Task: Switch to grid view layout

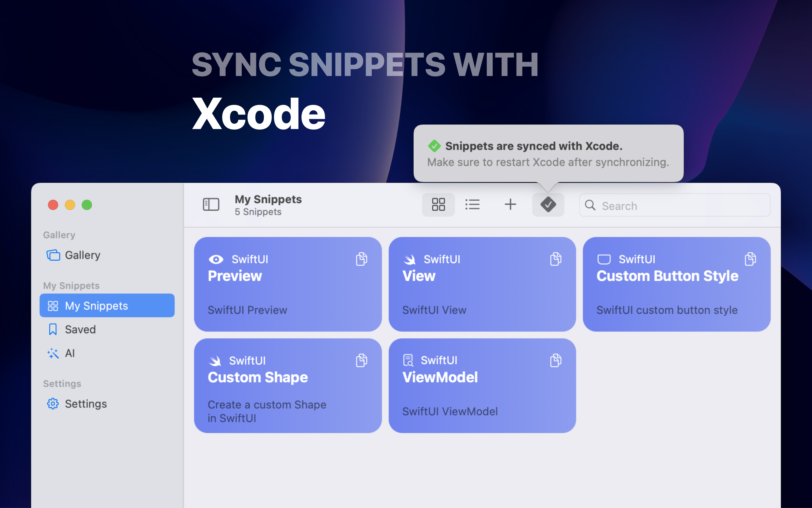Action: [x=438, y=204]
